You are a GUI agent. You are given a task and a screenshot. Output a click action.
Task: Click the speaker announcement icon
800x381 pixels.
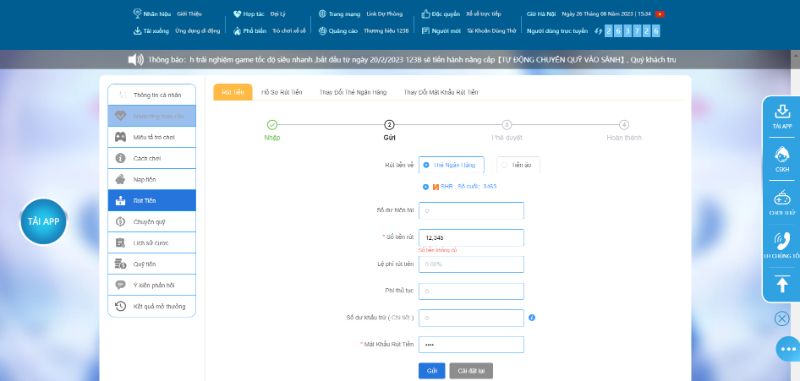pyautogui.click(x=136, y=60)
